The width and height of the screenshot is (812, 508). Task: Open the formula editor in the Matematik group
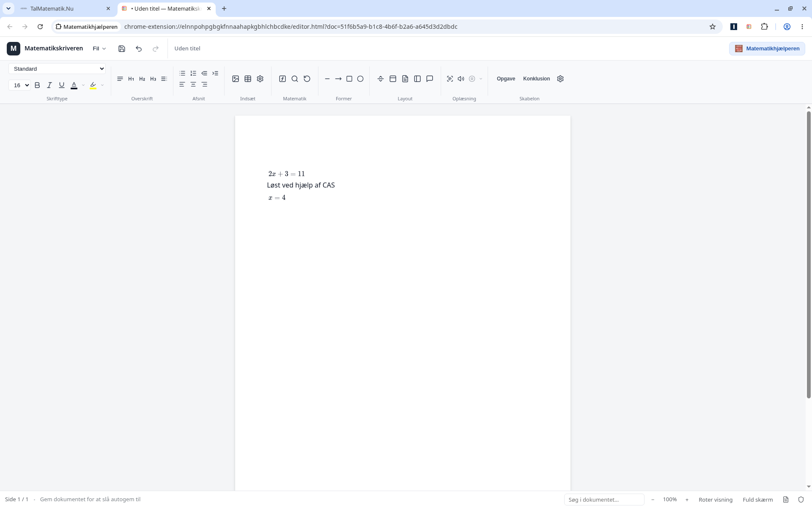pyautogui.click(x=283, y=79)
